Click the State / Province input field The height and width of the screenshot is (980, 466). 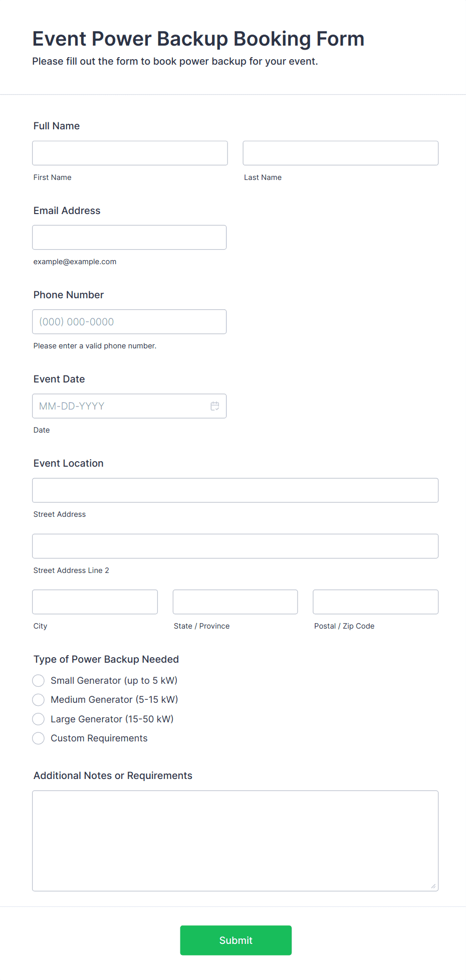click(236, 602)
